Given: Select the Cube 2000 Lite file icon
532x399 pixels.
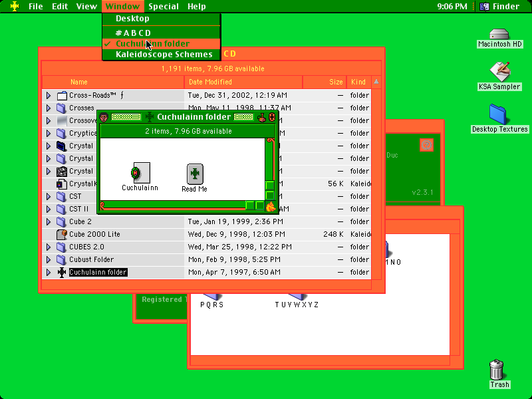Looking at the screenshot, I should pos(62,235).
